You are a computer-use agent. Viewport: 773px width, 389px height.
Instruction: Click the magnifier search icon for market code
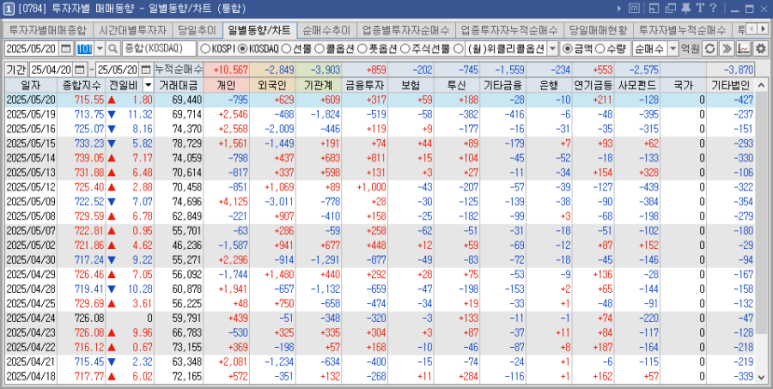(x=113, y=48)
